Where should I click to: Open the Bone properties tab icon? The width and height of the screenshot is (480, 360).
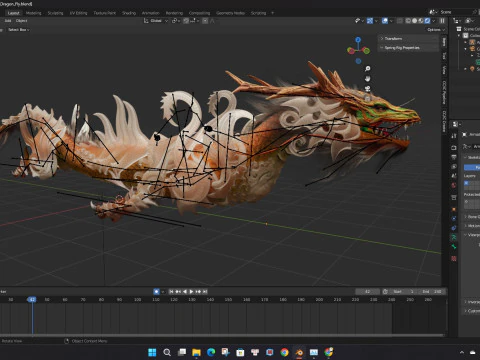(454, 247)
